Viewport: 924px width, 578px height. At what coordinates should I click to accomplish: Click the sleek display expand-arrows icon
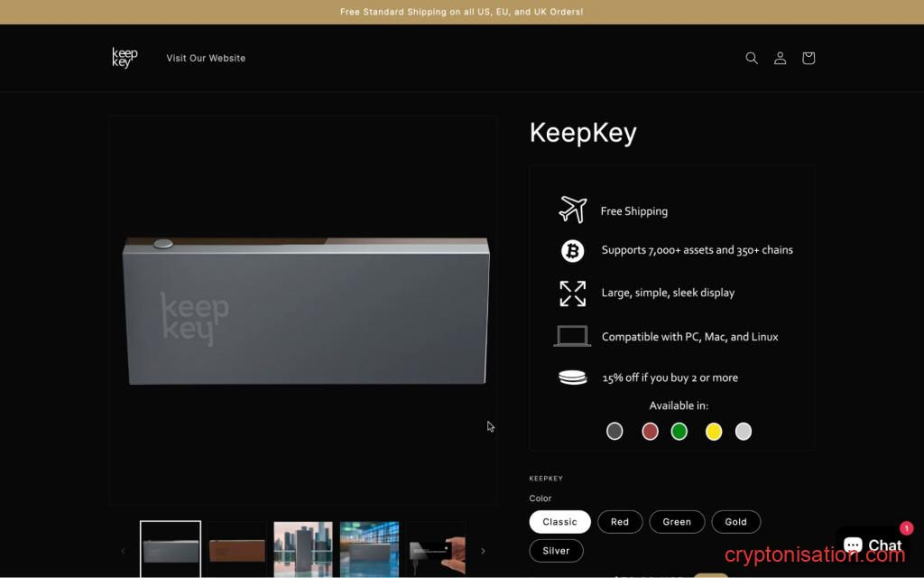[x=573, y=293]
